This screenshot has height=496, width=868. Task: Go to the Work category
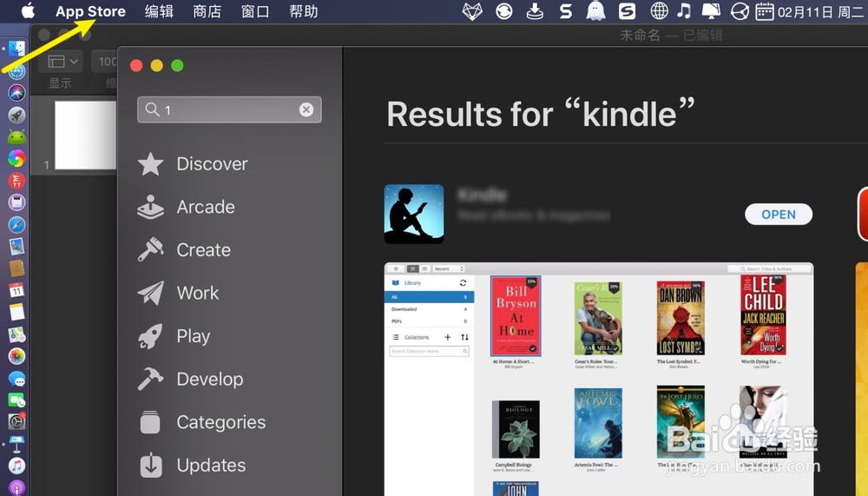[x=178, y=293]
